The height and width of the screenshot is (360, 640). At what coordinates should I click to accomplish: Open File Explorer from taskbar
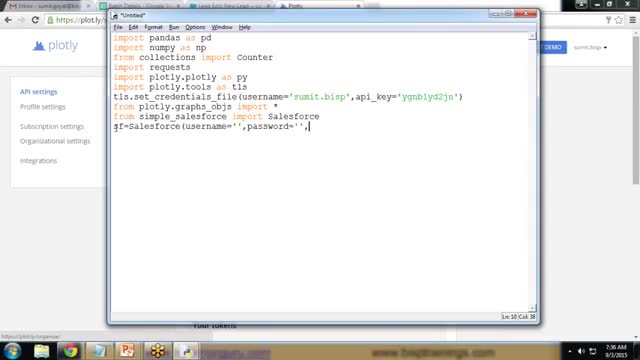(42, 351)
